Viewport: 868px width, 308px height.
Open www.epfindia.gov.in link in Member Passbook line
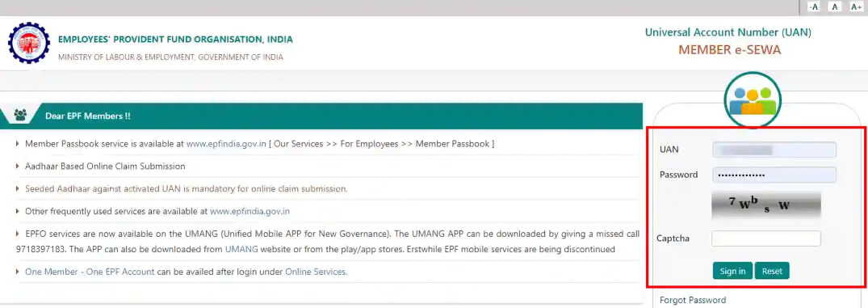tap(226, 143)
